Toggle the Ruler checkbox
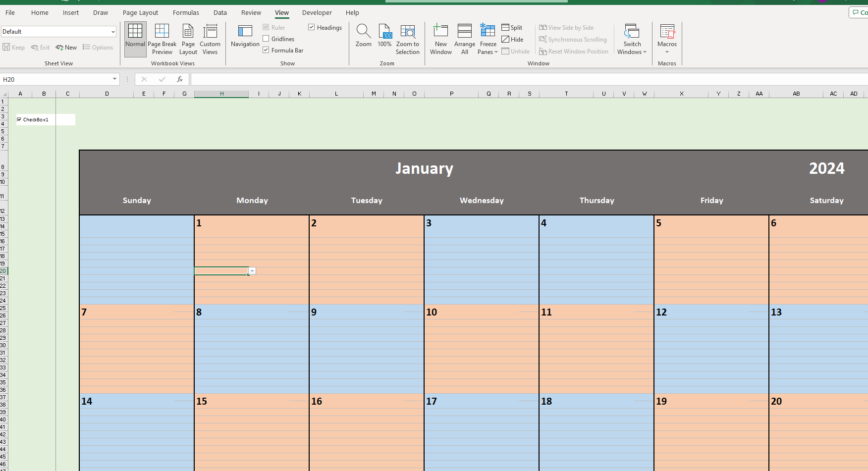Screen dimensions: 868x471 (266, 27)
